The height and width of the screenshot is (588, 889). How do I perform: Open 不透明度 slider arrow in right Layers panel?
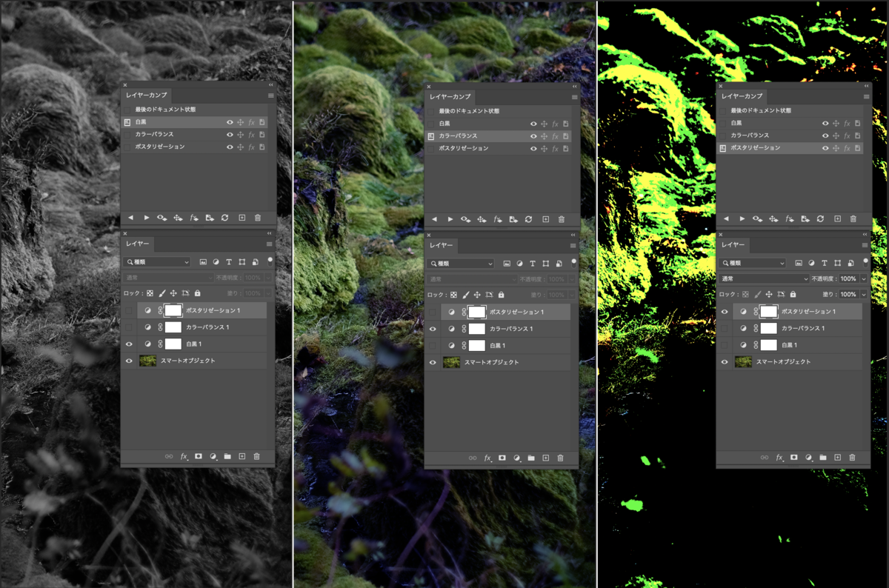tap(863, 279)
